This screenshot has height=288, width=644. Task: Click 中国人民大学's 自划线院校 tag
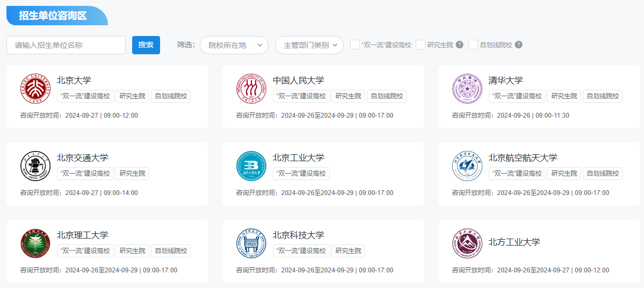[x=387, y=96]
